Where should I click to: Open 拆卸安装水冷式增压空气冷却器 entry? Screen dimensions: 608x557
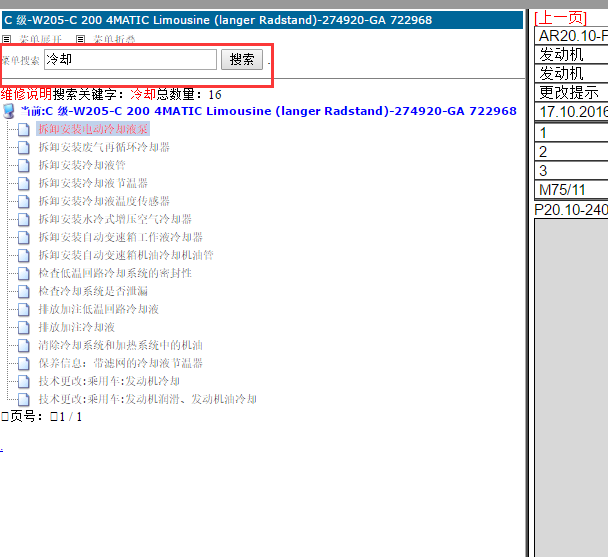[115, 219]
